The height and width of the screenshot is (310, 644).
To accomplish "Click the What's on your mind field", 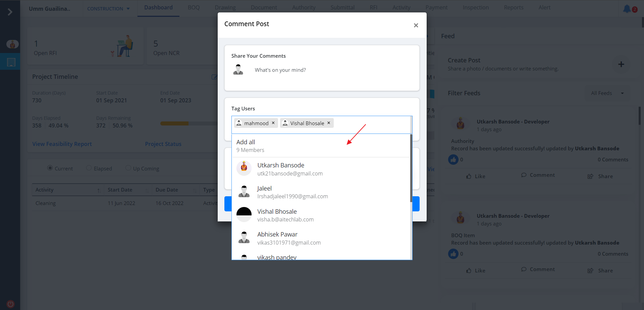I will (x=280, y=70).
